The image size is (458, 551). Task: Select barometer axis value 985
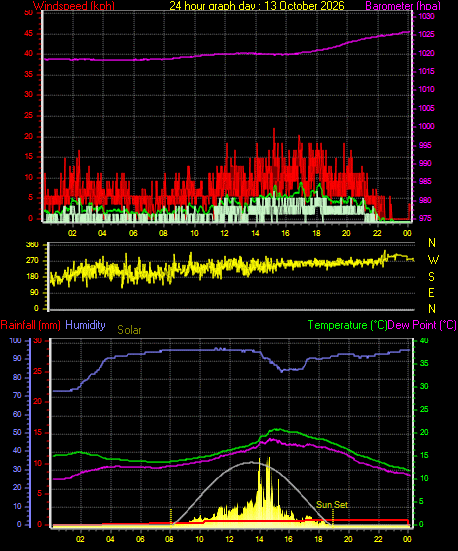pyautogui.click(x=425, y=181)
